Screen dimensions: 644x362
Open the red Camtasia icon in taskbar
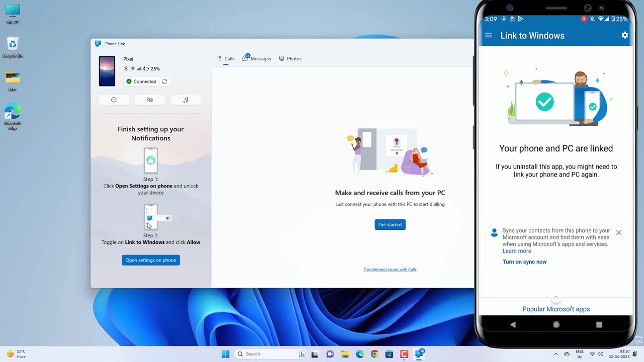pyautogui.click(x=404, y=354)
